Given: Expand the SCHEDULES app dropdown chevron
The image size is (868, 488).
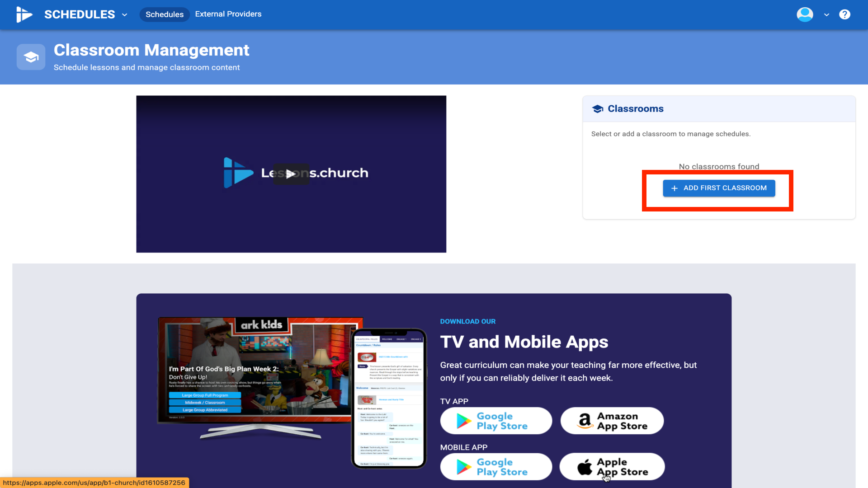Looking at the screenshot, I should [x=125, y=15].
